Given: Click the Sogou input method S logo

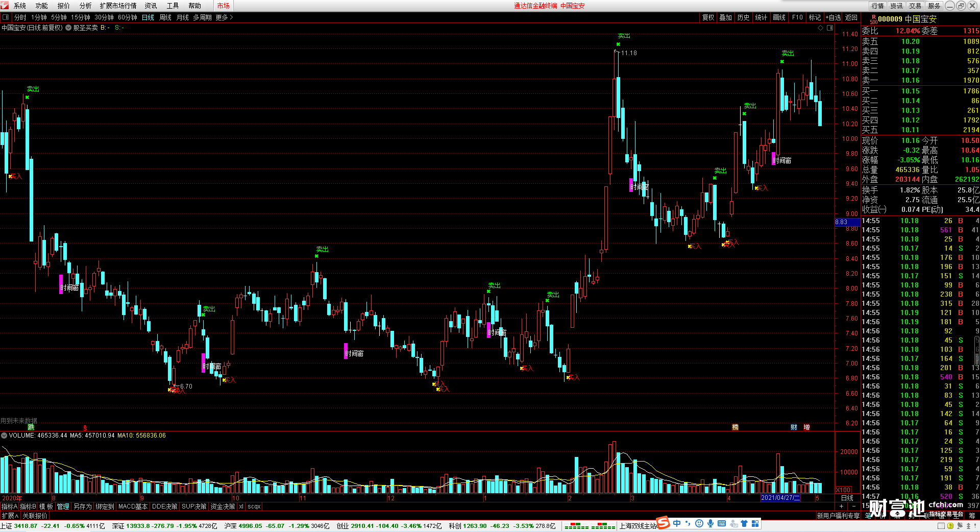Looking at the screenshot, I should pos(663,523).
